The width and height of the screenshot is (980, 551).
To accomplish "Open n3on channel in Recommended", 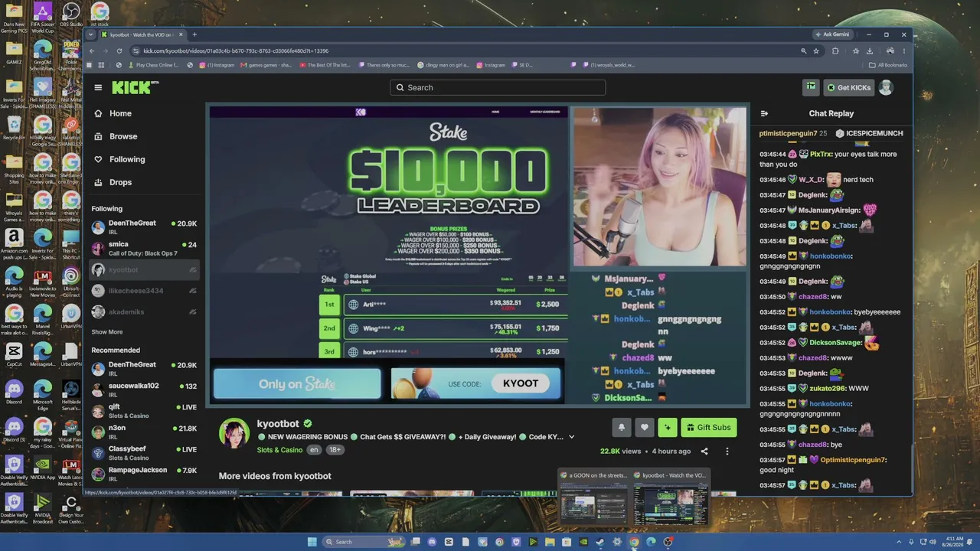I will (x=144, y=432).
